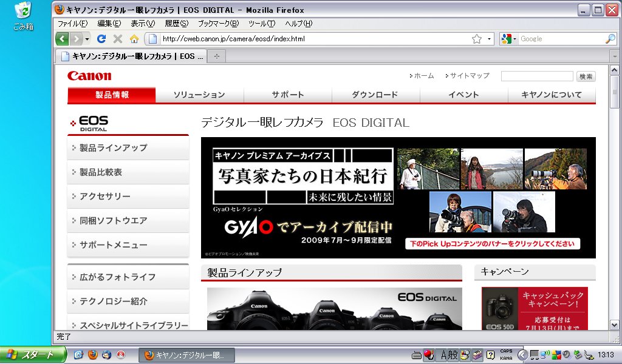This screenshot has height=364, width=622.
Task: Select the イベント navigation tab
Action: pos(463,95)
